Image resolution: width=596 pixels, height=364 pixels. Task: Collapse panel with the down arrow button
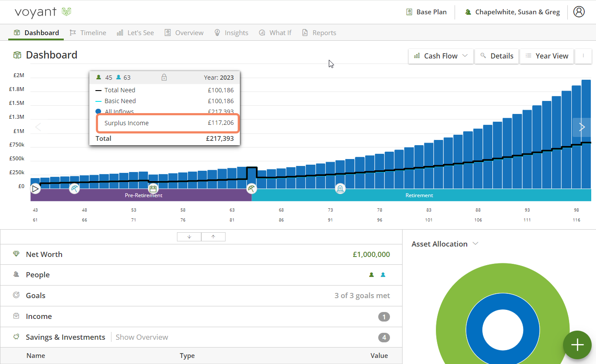coord(189,237)
